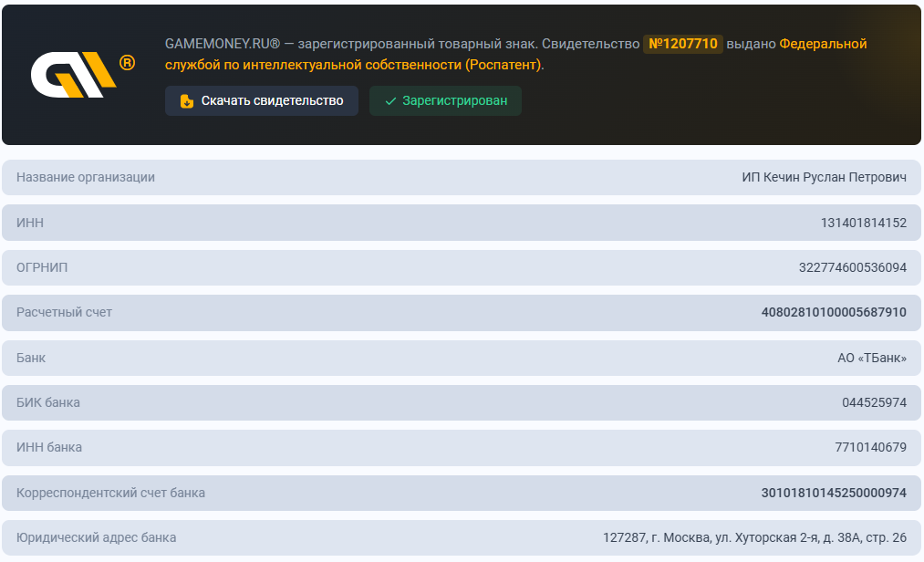Click the registered trademark ® symbol by the logo
Viewport: 924px width, 562px height.
(128, 63)
